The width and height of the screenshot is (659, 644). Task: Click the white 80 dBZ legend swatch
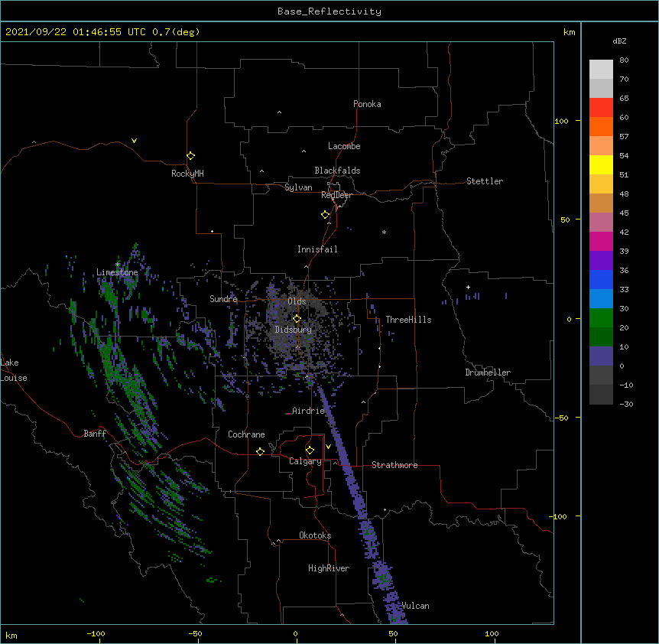click(x=601, y=70)
